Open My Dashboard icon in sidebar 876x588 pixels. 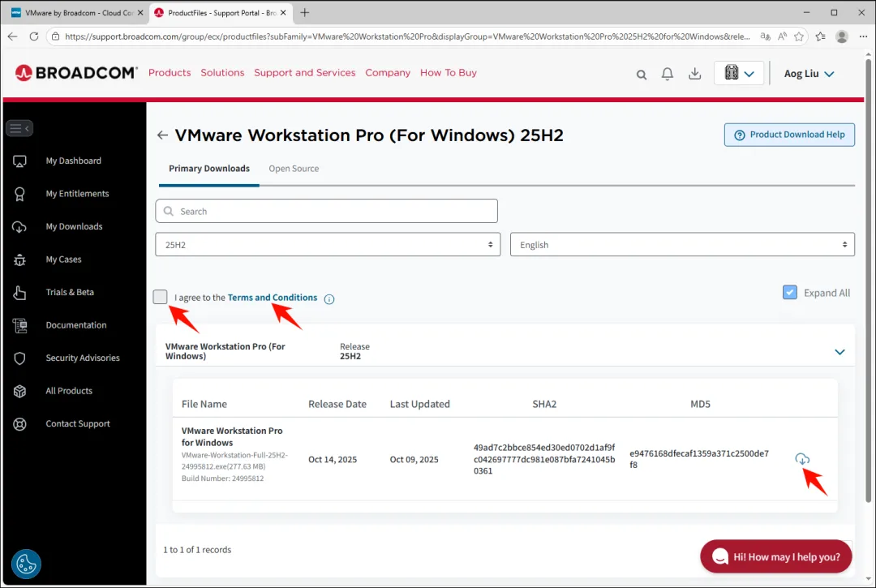coord(19,161)
